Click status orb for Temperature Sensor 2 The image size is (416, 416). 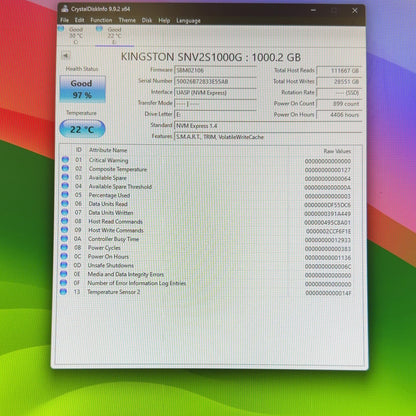63,292
